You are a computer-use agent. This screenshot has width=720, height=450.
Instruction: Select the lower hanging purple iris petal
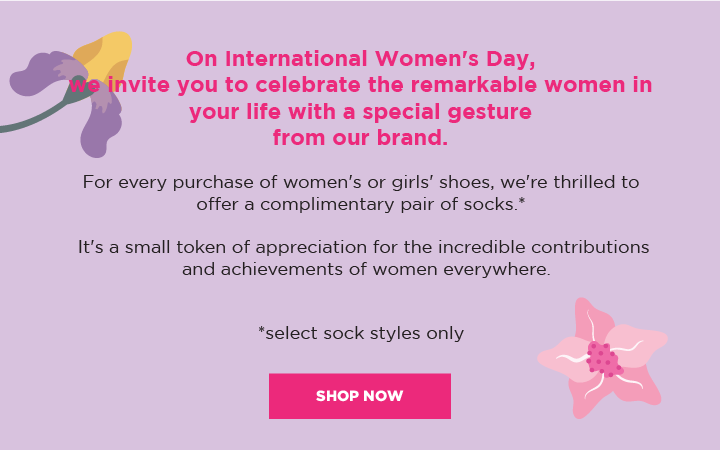[x=100, y=126]
